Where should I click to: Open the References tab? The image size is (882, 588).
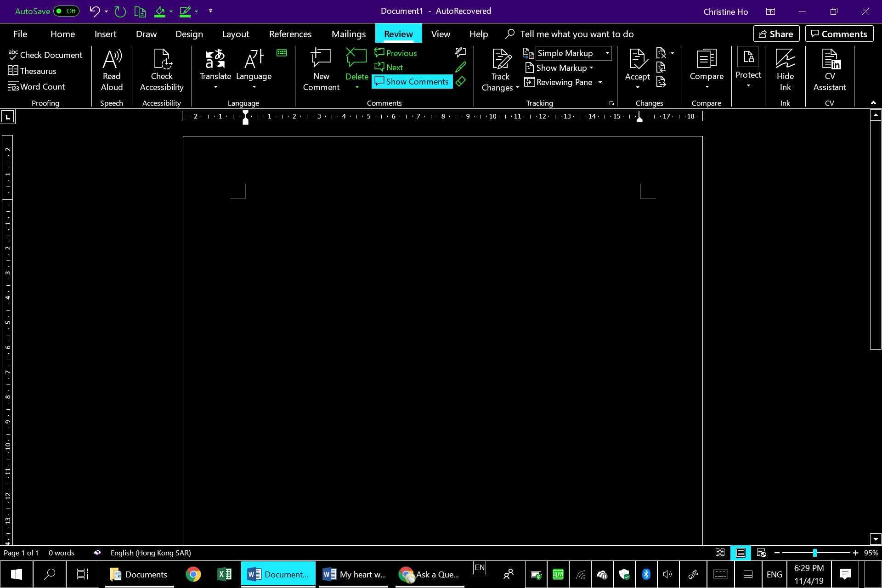coord(289,34)
